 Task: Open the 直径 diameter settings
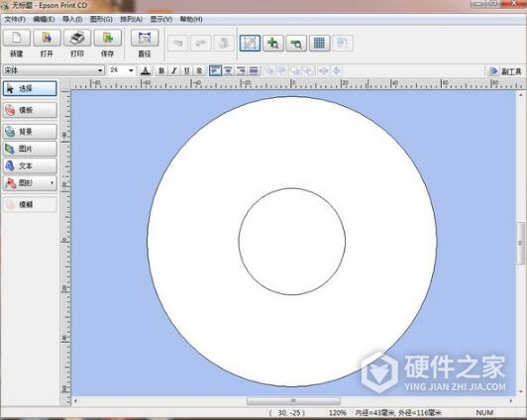pos(145,38)
